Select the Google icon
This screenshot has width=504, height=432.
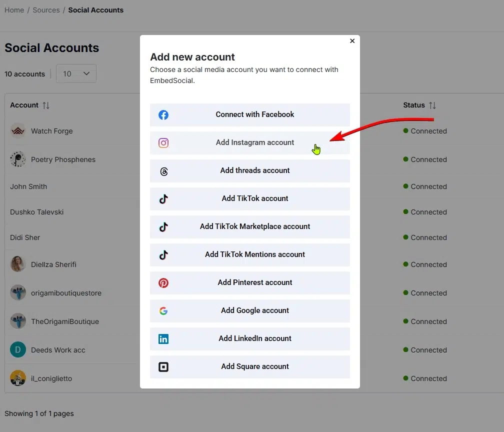(x=163, y=310)
